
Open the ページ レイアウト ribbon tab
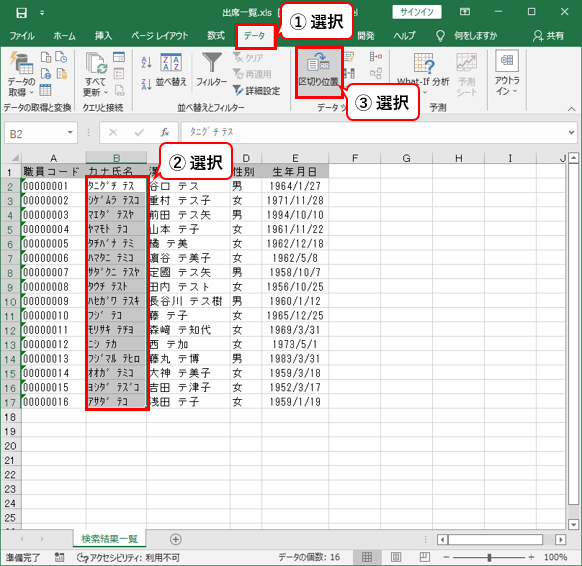(x=160, y=36)
